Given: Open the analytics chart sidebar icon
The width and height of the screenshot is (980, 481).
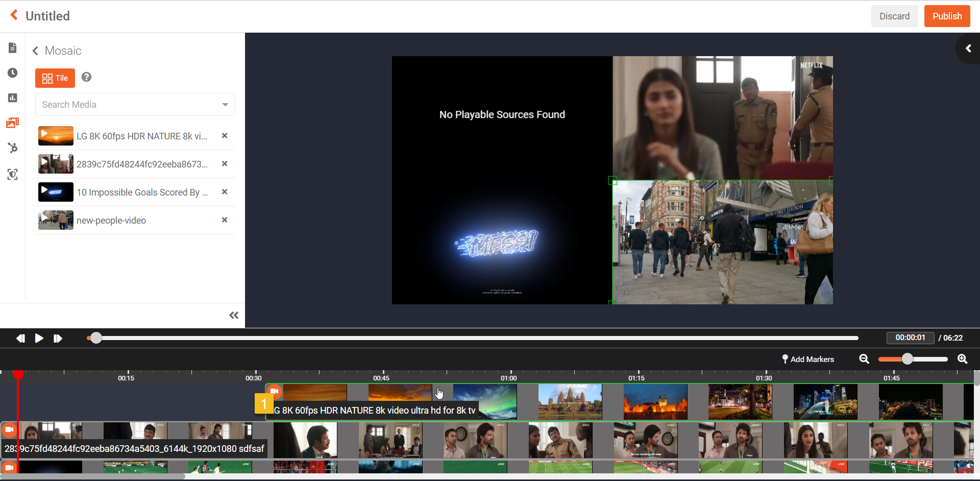Looking at the screenshot, I should (x=13, y=98).
